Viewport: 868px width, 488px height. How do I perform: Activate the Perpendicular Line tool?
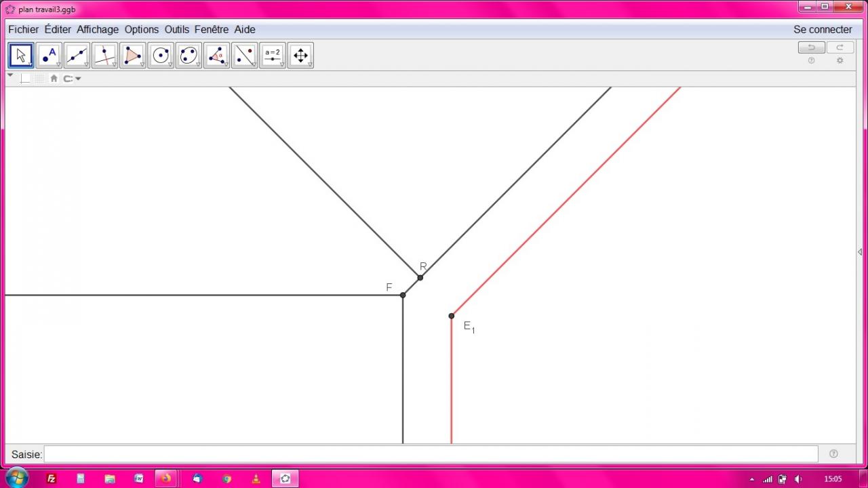(x=105, y=56)
